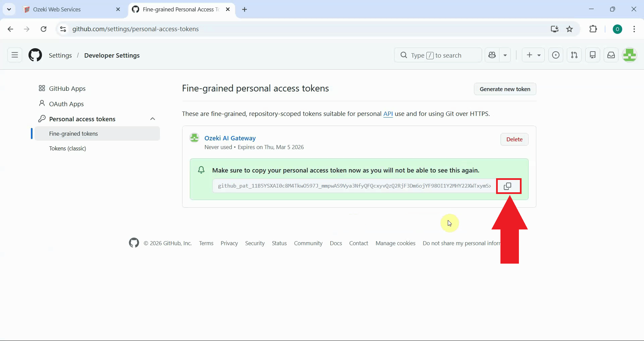Open the Notifications inbox icon

tap(611, 55)
